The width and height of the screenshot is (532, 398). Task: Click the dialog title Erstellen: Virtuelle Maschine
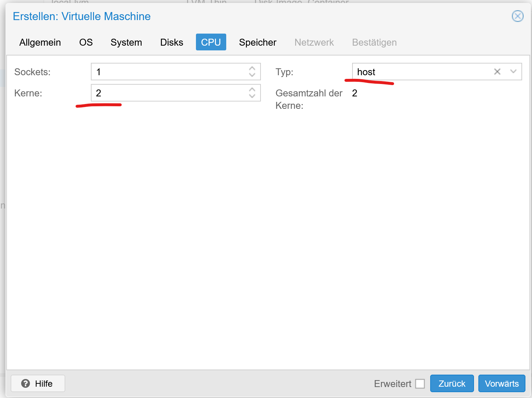coord(82,16)
